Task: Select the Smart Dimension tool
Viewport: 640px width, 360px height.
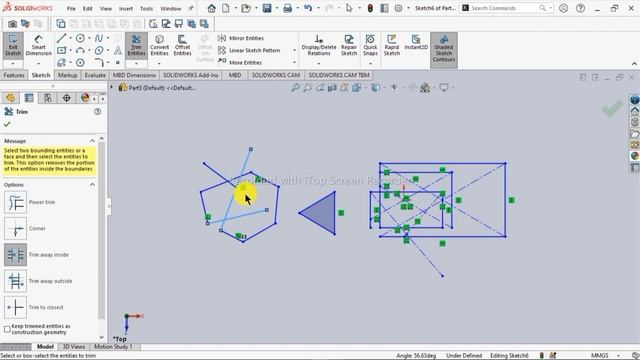Action: coord(38,45)
